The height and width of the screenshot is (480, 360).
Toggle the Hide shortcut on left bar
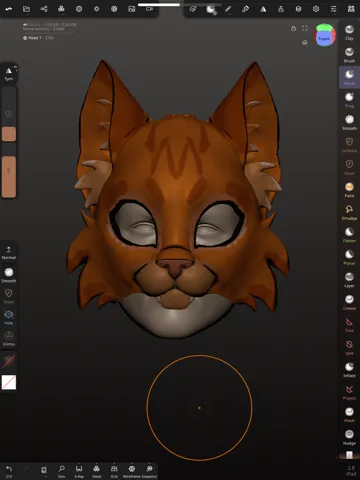click(9, 317)
